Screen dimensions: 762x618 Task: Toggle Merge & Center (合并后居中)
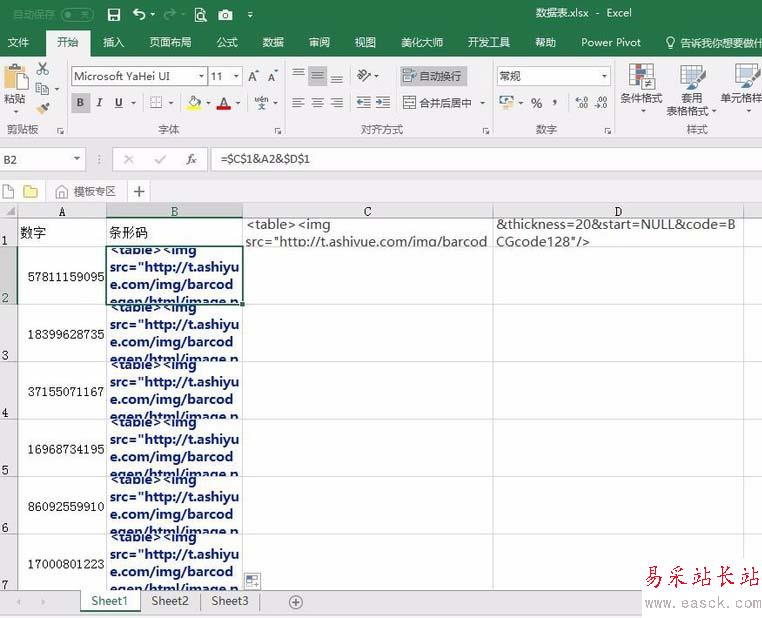click(437, 103)
